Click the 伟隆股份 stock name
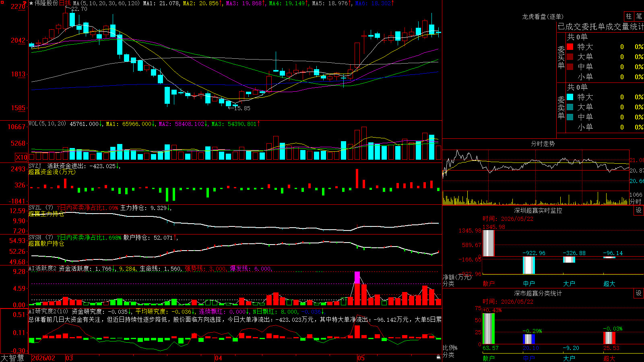Image resolution: width=644 pixels, height=362 pixels. click(46, 3)
